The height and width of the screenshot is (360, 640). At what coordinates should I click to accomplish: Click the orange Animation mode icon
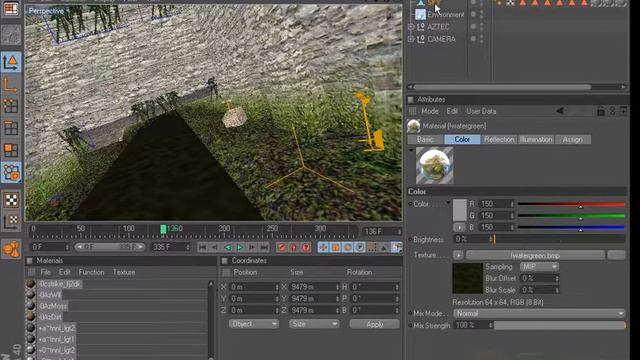point(11,249)
